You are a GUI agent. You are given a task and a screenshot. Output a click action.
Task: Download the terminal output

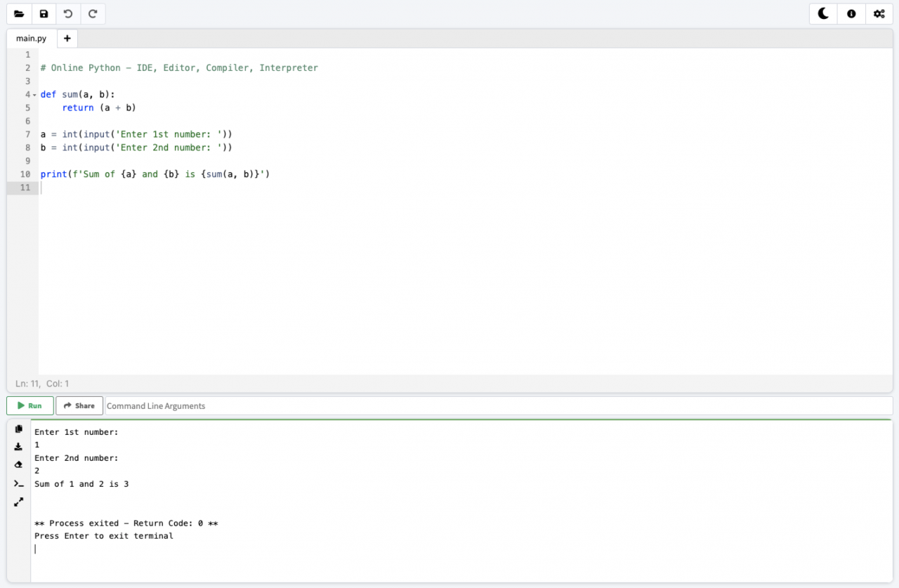pos(19,447)
